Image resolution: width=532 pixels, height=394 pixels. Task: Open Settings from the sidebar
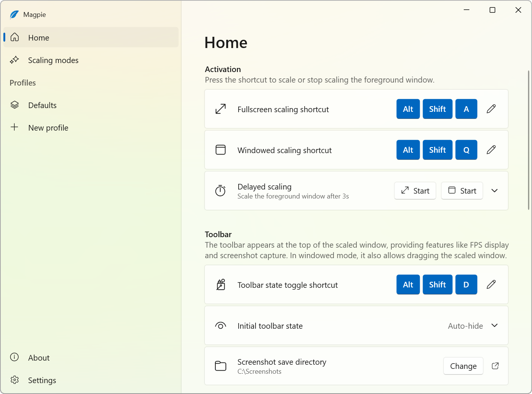coord(42,380)
